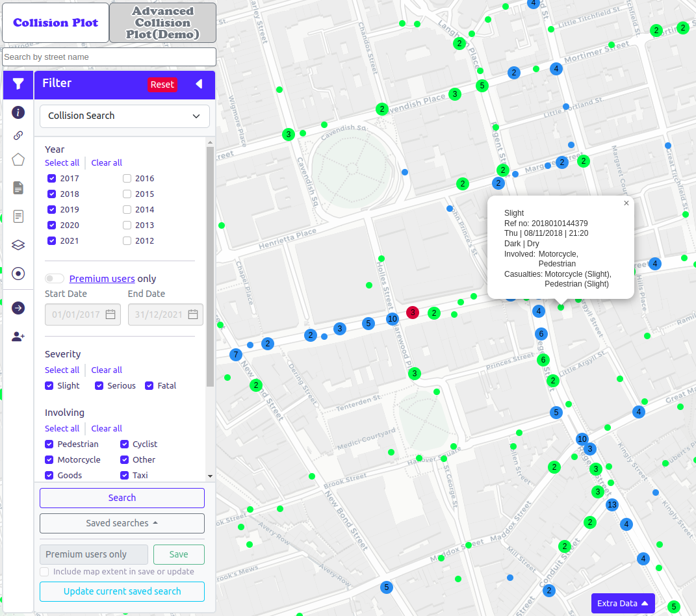The width and height of the screenshot is (696, 616).
Task: Expand the Extra Data panel
Action: tap(622, 604)
